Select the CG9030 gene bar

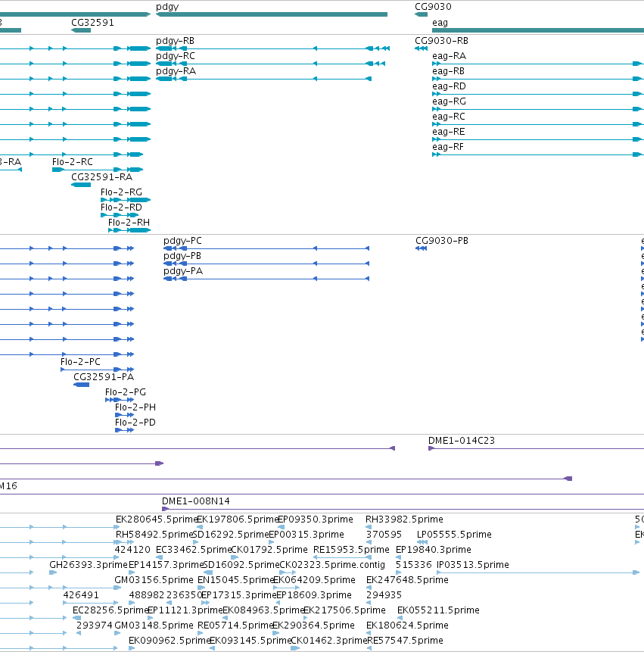pos(421,14)
